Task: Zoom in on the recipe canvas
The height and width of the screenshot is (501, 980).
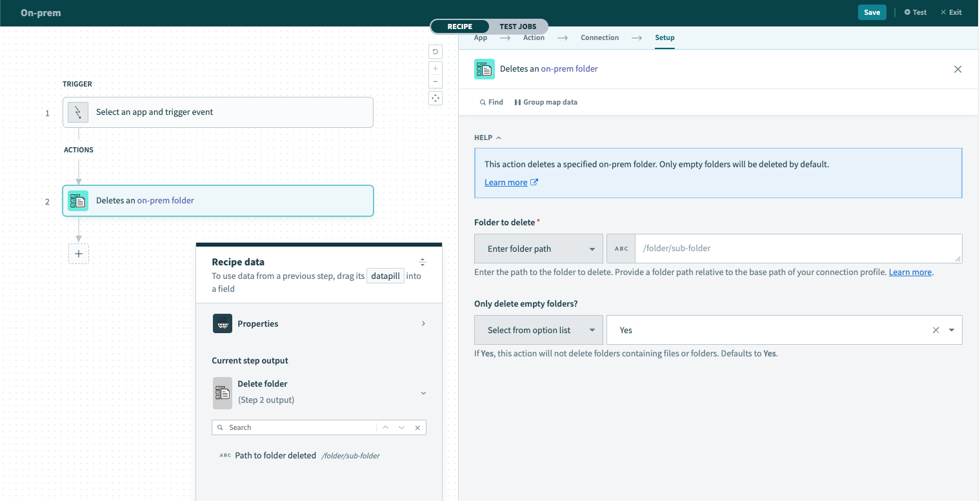Action: [435, 68]
